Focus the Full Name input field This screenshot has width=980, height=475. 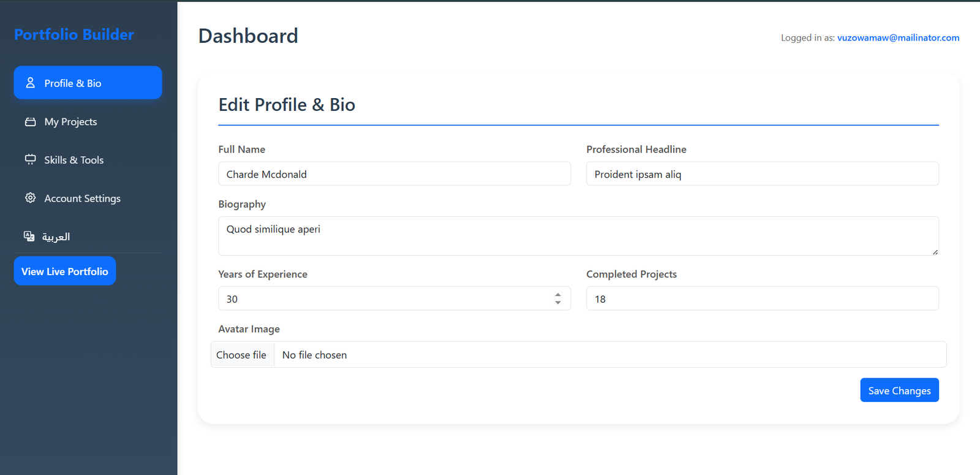pyautogui.click(x=394, y=174)
